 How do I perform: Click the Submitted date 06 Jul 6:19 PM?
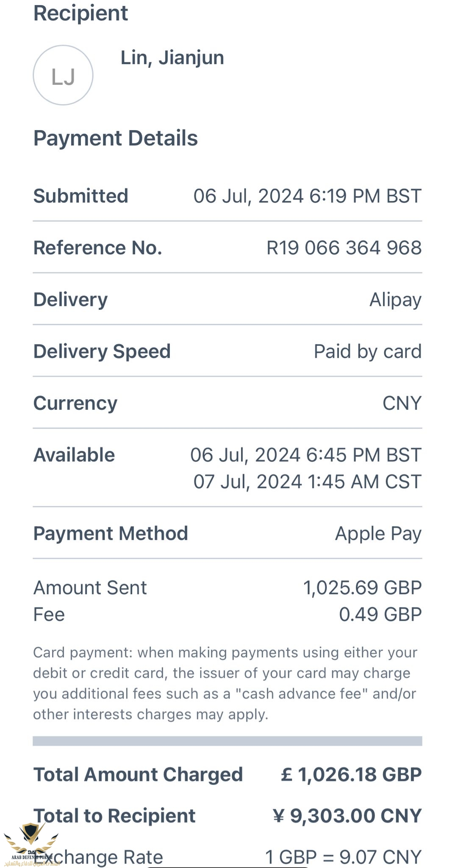click(307, 196)
